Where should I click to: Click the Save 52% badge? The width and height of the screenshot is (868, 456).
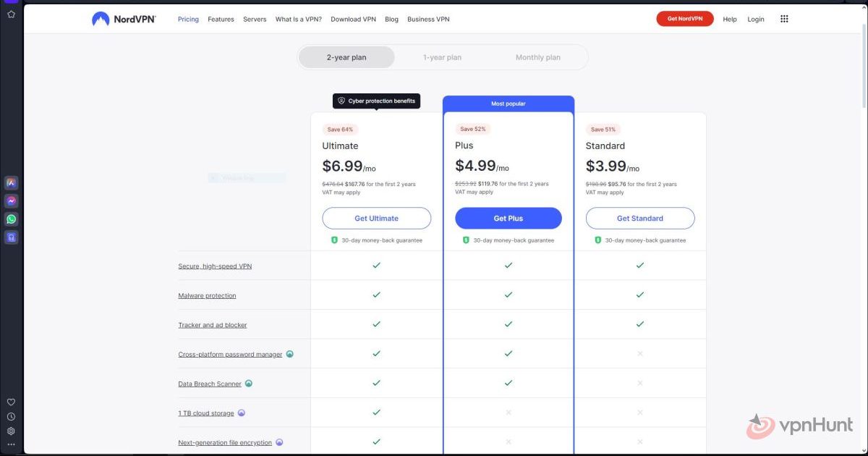click(x=472, y=129)
